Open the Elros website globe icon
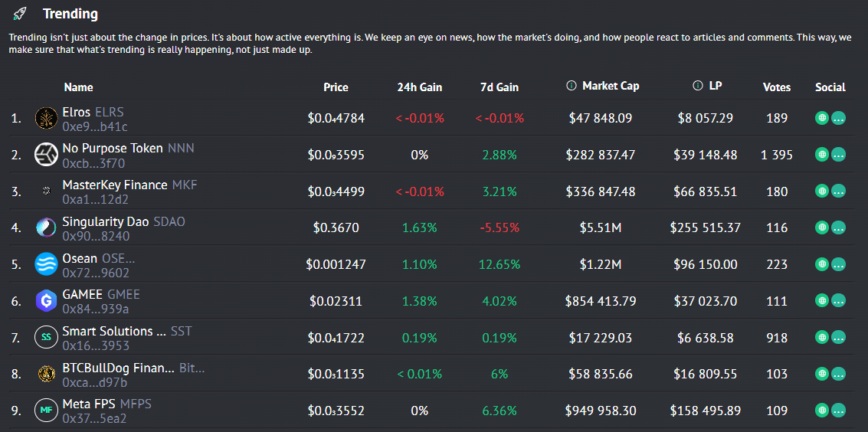Screen dimensions: 868x432 click(822, 118)
